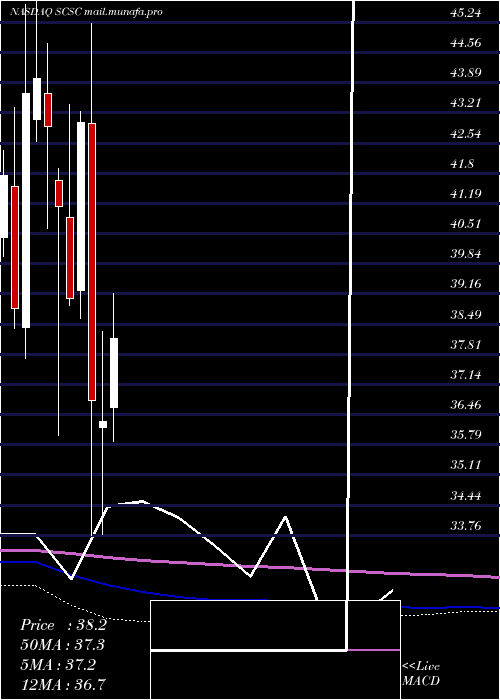Click the NASDAQ SCSC mail.munafa.pro title text

[86, 12]
